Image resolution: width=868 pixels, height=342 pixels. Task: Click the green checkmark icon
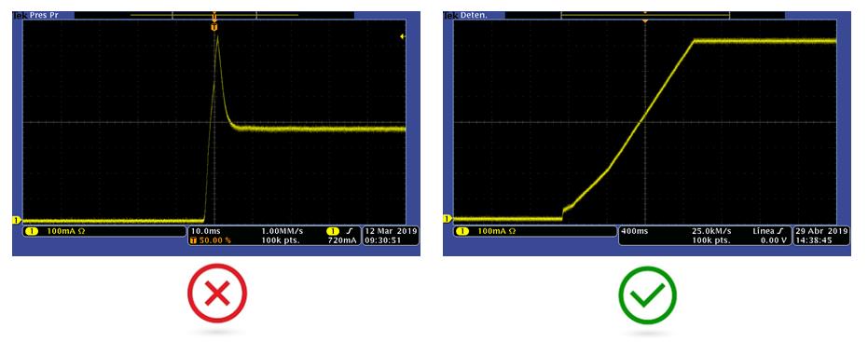point(647,294)
